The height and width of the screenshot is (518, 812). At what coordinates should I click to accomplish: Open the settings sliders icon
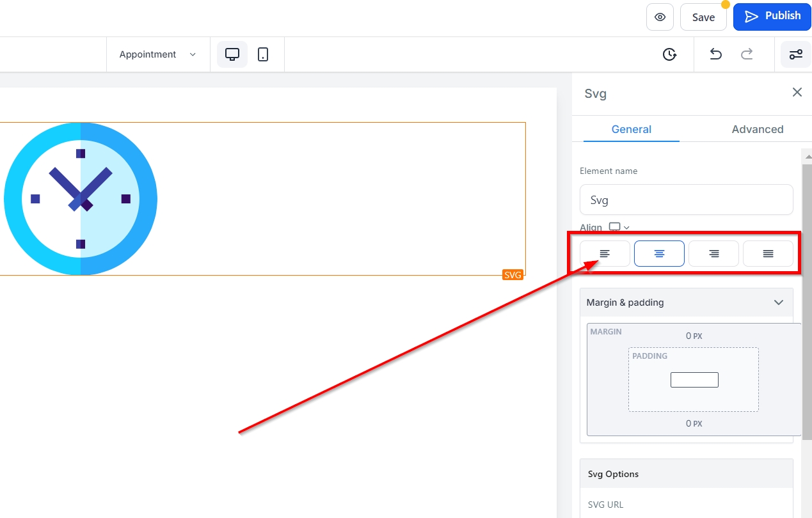[x=795, y=54]
